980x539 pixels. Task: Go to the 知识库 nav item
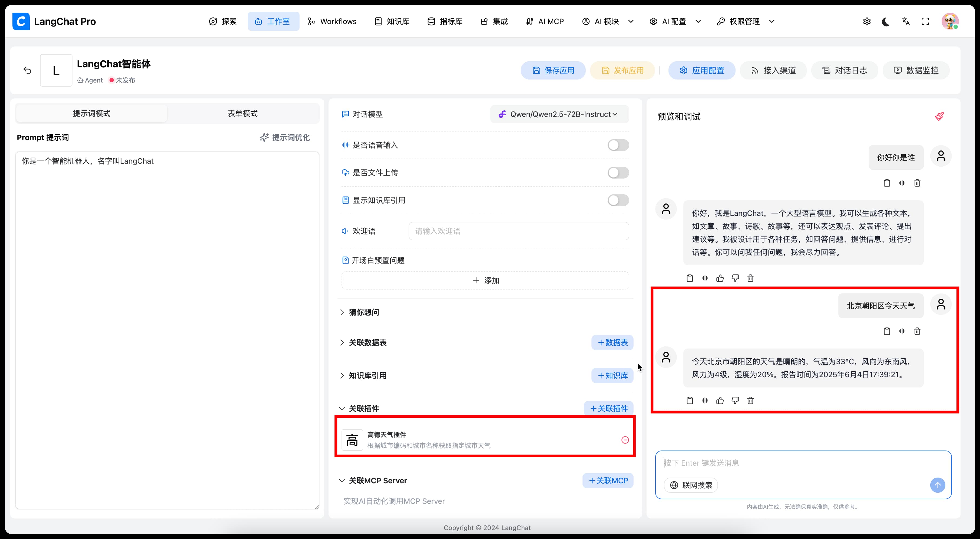coord(392,22)
